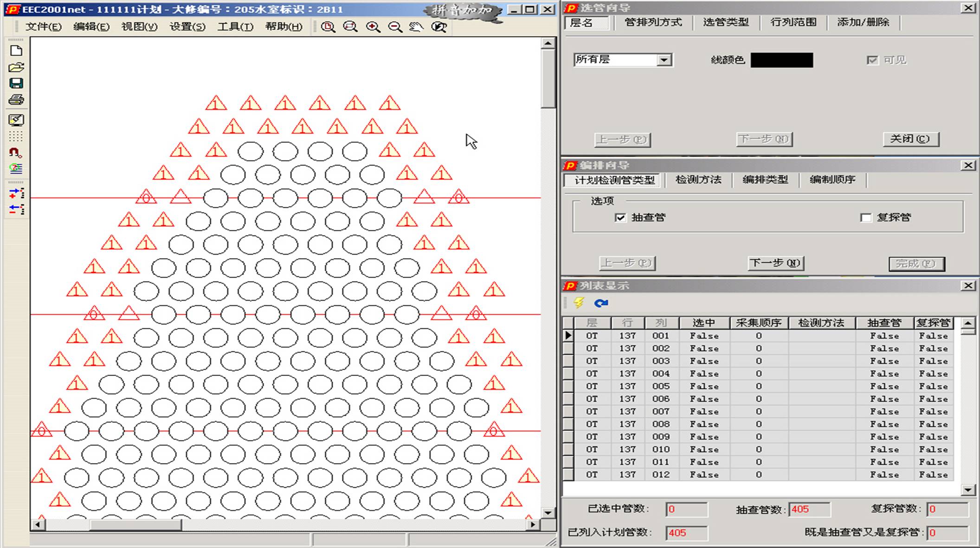Viewport: 980px width, 548px height.
Task: Toggle the dotted grid display icon
Action: [x=16, y=136]
